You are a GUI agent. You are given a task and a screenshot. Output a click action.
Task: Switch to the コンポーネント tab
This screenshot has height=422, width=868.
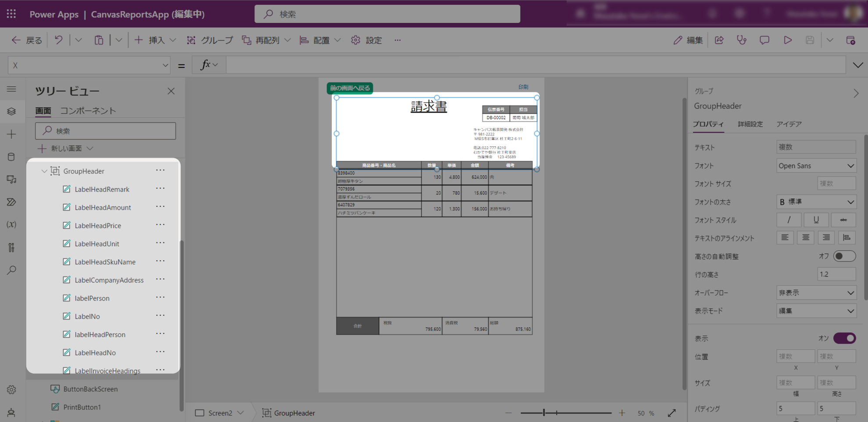click(88, 111)
